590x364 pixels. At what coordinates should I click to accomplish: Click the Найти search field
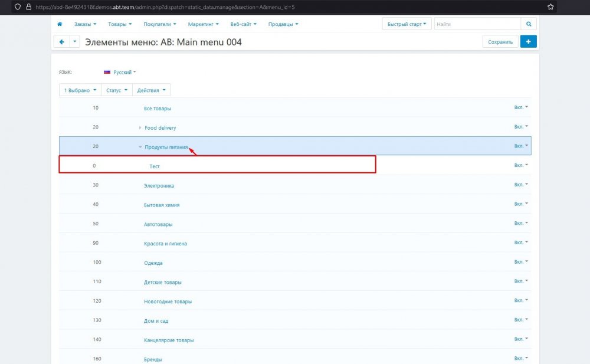click(477, 24)
